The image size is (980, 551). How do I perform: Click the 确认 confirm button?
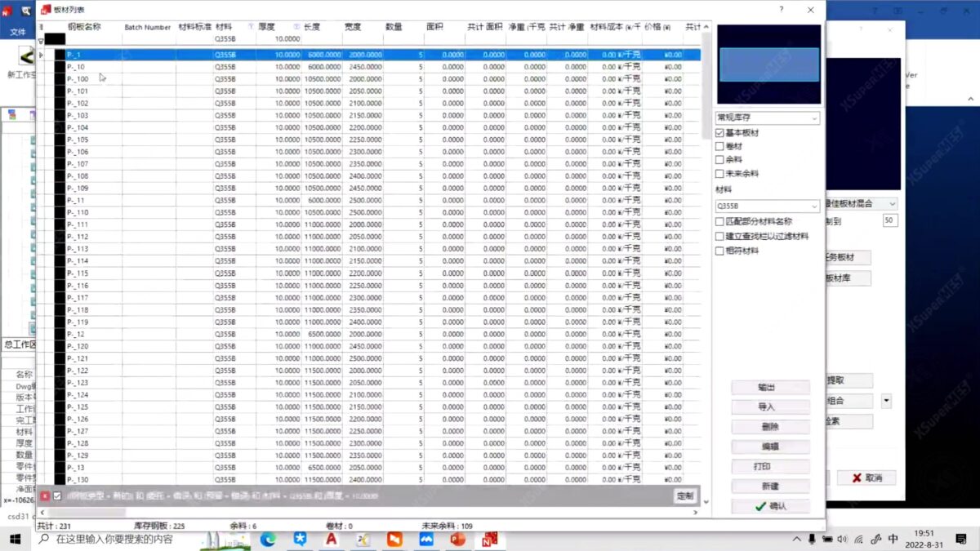click(x=770, y=506)
